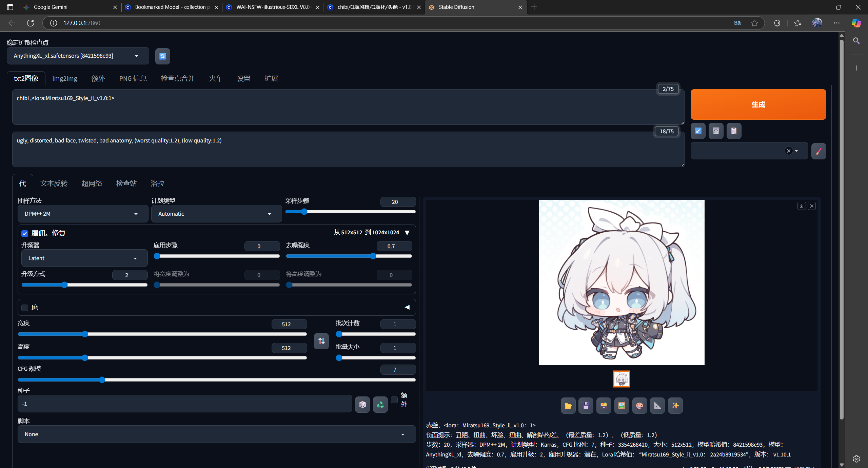
Task: Open the DPM++ 2M sampling method dropdown
Action: [x=82, y=214]
